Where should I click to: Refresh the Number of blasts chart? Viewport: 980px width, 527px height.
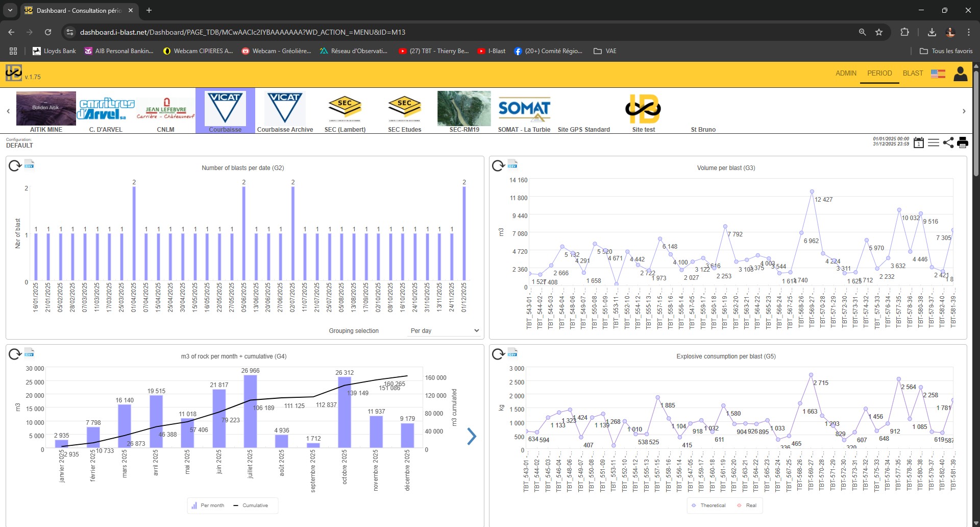tap(14, 165)
